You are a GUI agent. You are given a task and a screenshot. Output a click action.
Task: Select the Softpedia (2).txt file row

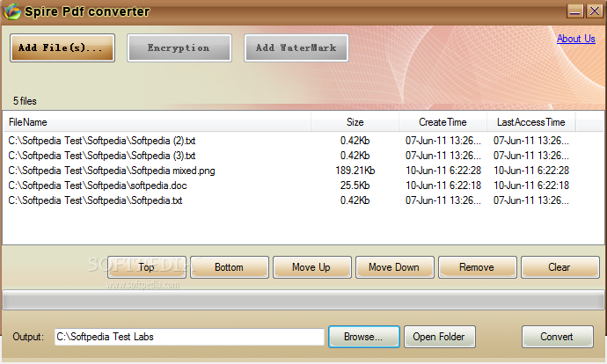pos(303,141)
